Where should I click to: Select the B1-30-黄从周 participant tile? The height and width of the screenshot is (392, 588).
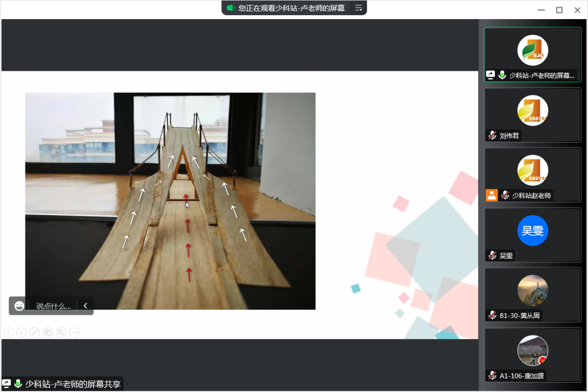click(x=532, y=294)
